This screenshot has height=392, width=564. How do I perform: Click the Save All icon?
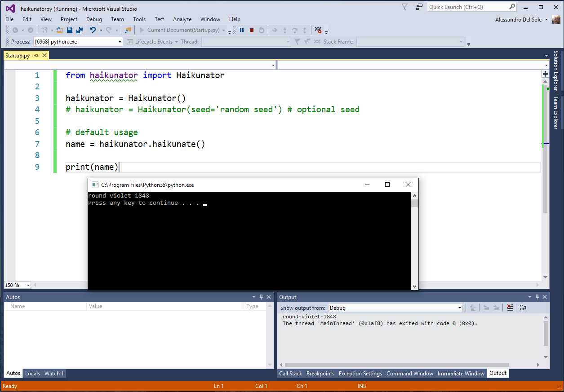click(x=79, y=30)
